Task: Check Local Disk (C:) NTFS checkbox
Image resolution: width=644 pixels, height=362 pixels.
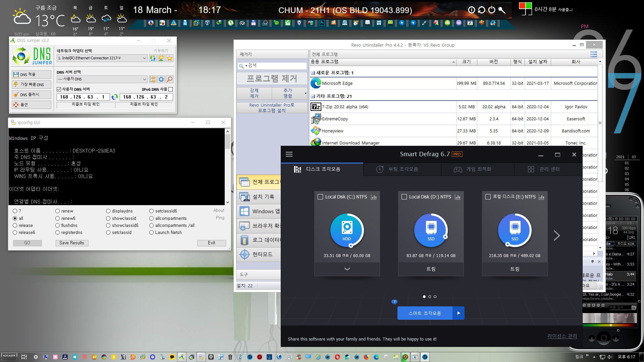Action: point(320,197)
